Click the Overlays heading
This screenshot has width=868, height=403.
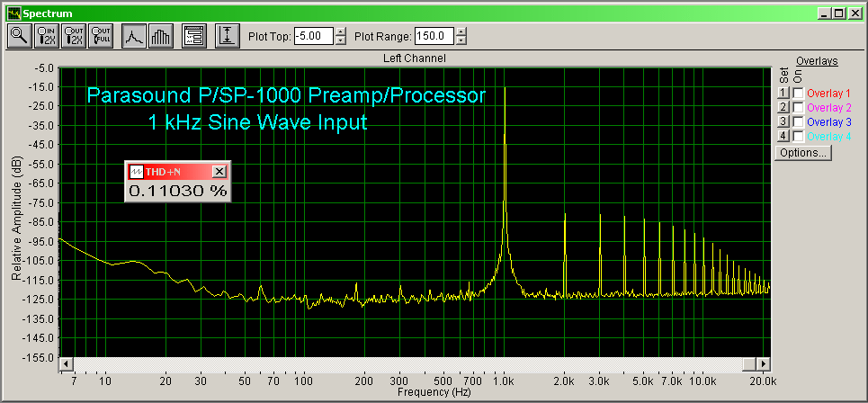pos(817,61)
